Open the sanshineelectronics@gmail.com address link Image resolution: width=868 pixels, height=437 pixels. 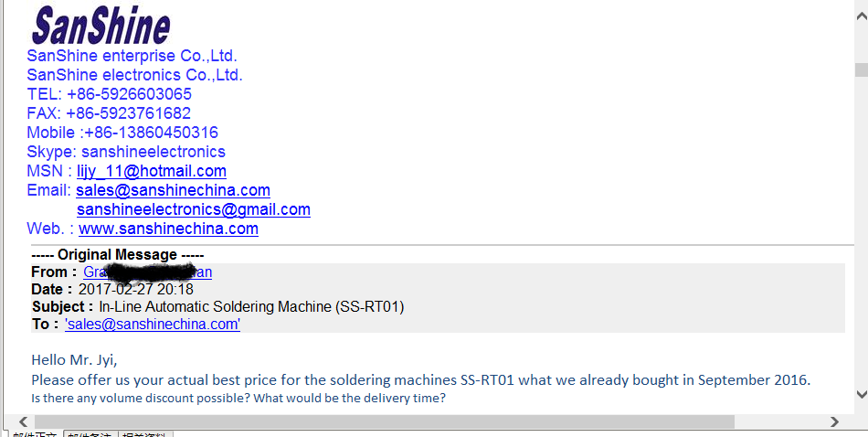pyautogui.click(x=194, y=209)
